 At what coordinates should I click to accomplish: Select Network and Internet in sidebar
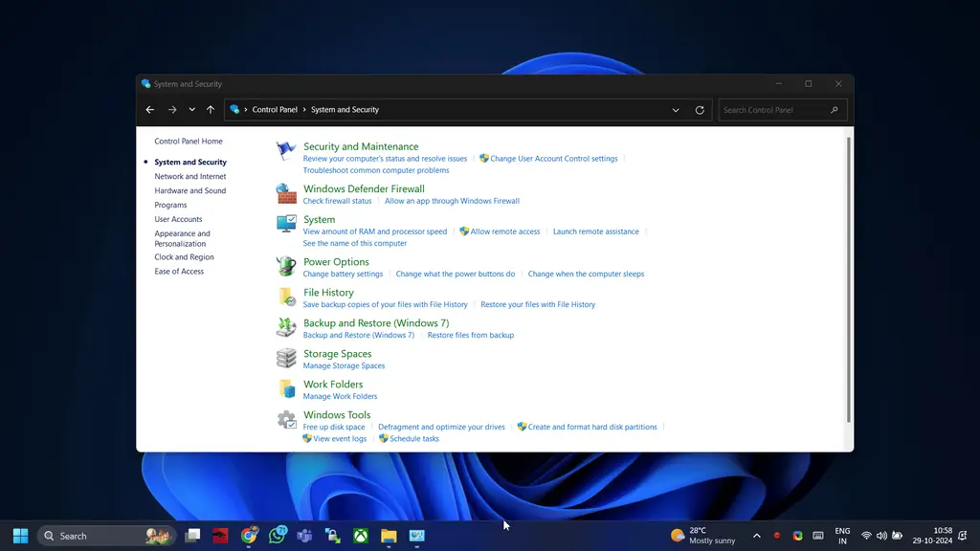click(x=190, y=176)
